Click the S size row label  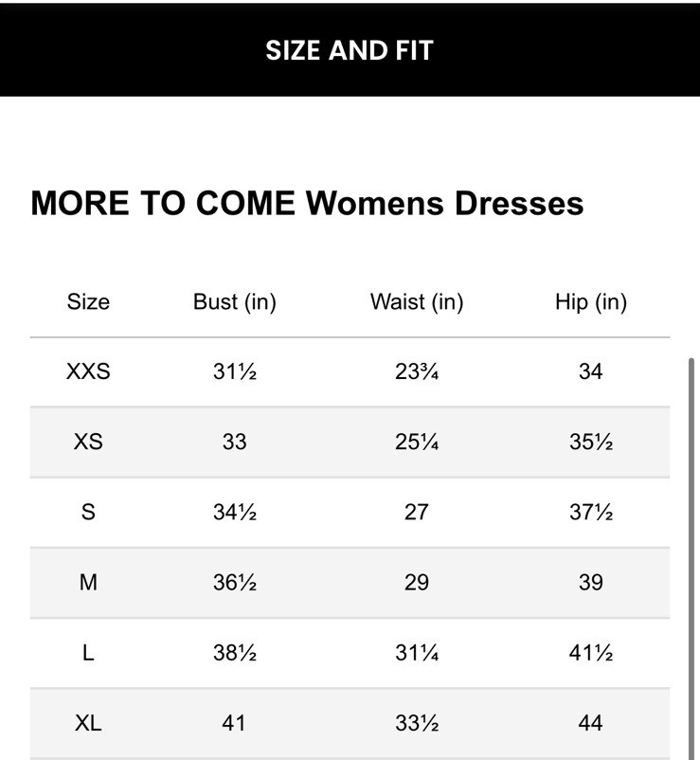click(88, 512)
